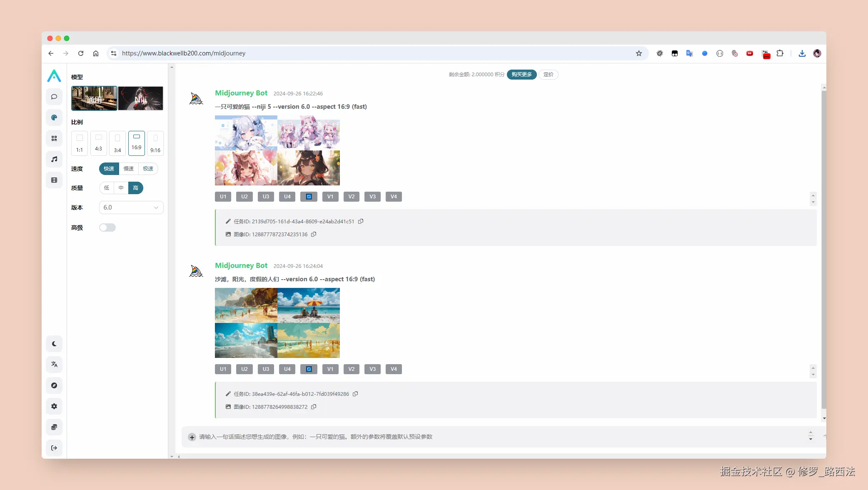The width and height of the screenshot is (868, 490).
Task: Open the music note icon in sidebar
Action: click(x=54, y=159)
